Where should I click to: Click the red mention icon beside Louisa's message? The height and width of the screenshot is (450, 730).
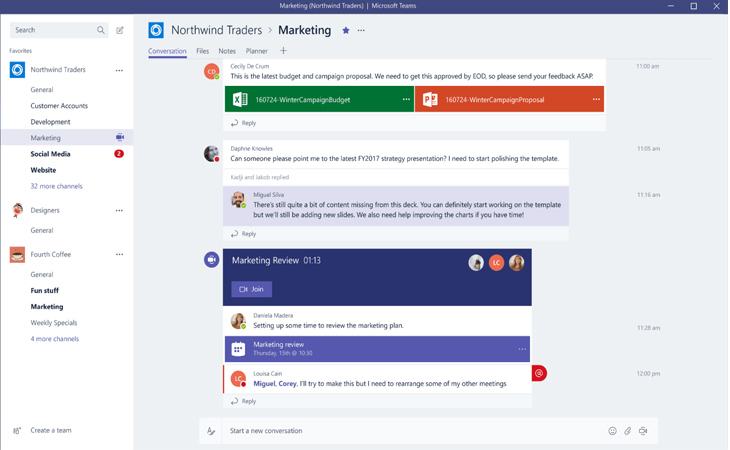click(x=539, y=373)
